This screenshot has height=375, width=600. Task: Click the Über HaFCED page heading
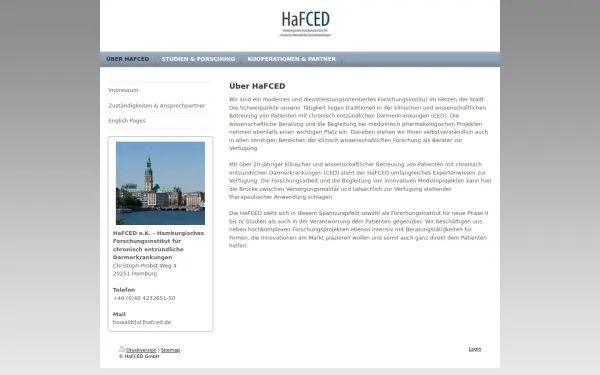pyautogui.click(x=257, y=86)
